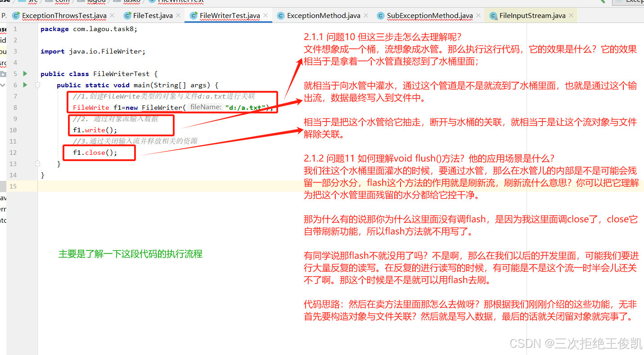Click the class icon on ExceptionThrowsTest.java tab
Image resolution: width=644 pixels, height=355 pixels.
[16, 15]
